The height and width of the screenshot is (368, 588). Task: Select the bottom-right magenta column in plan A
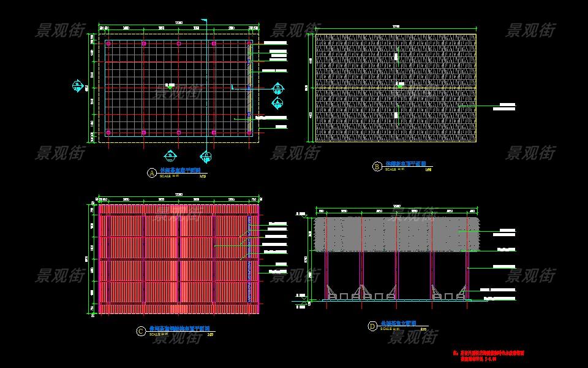pos(249,132)
